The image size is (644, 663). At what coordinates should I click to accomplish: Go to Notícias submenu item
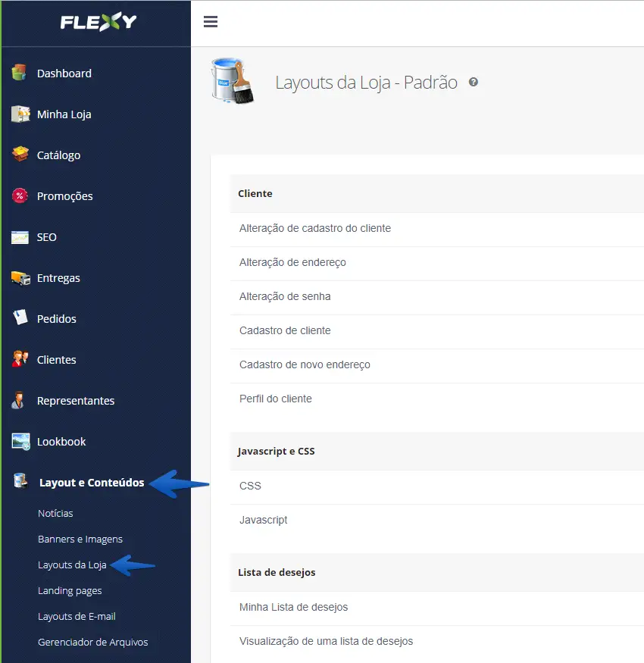55,513
